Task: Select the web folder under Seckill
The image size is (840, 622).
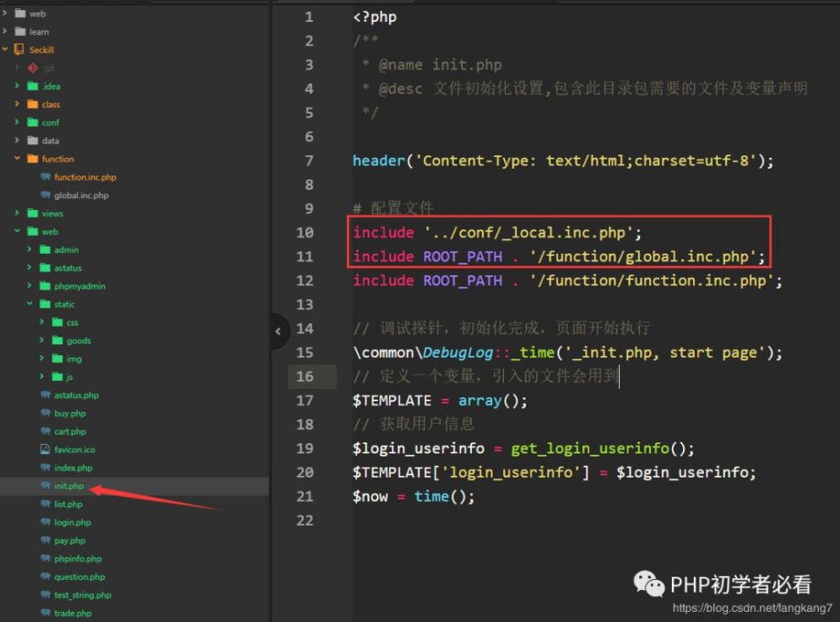Action: 50,232
